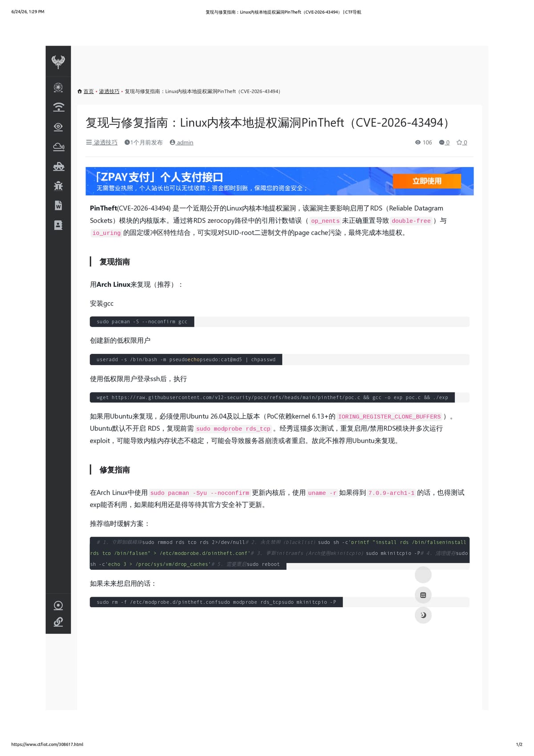
Task: Open the wifi signal sidebar icon
Action: tap(58, 107)
